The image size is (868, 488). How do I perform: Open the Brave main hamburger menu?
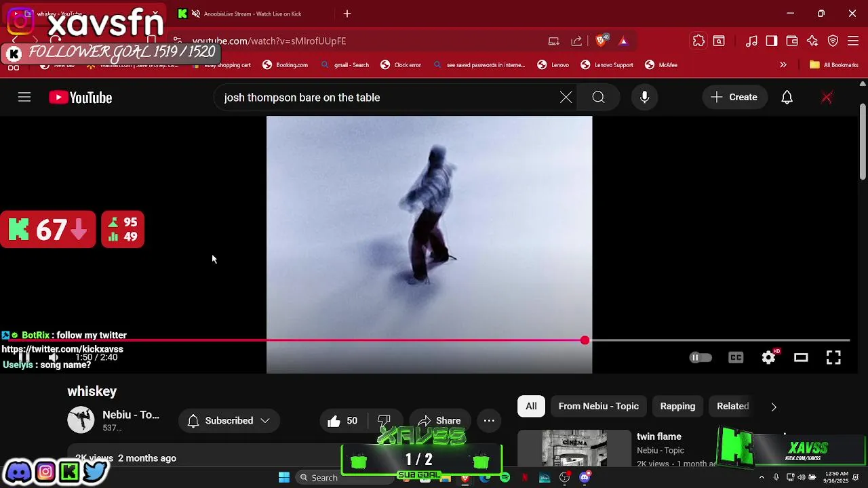click(x=853, y=41)
